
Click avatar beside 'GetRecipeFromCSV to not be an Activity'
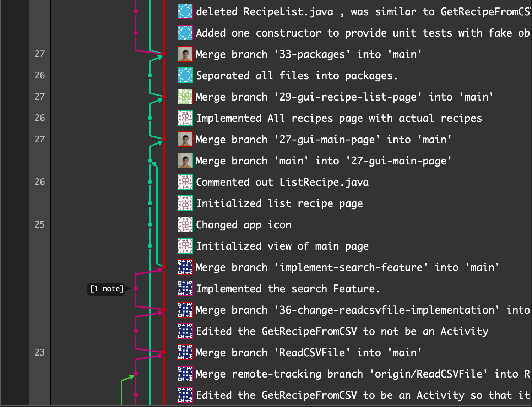[185, 331]
